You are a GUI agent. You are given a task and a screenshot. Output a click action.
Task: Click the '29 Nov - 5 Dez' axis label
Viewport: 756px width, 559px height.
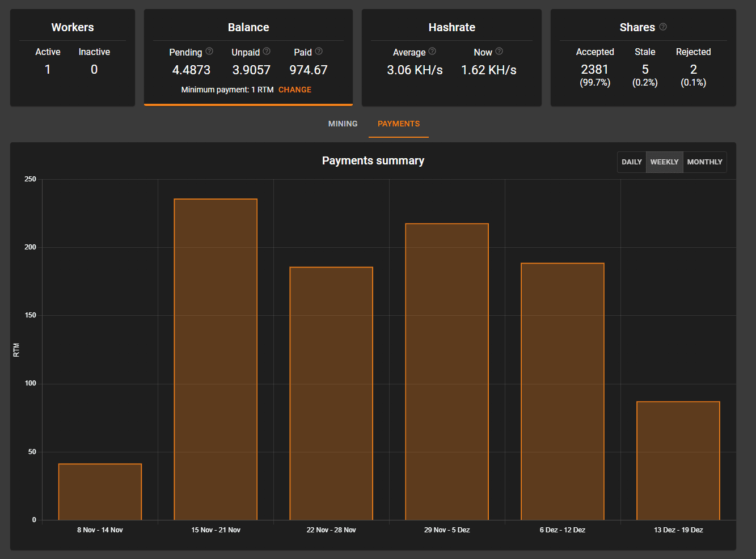(447, 530)
